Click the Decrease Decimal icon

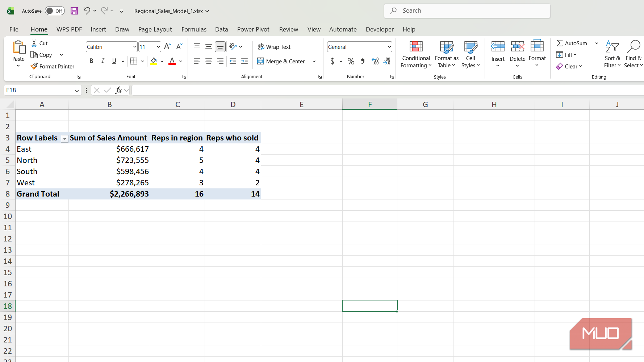(x=387, y=61)
